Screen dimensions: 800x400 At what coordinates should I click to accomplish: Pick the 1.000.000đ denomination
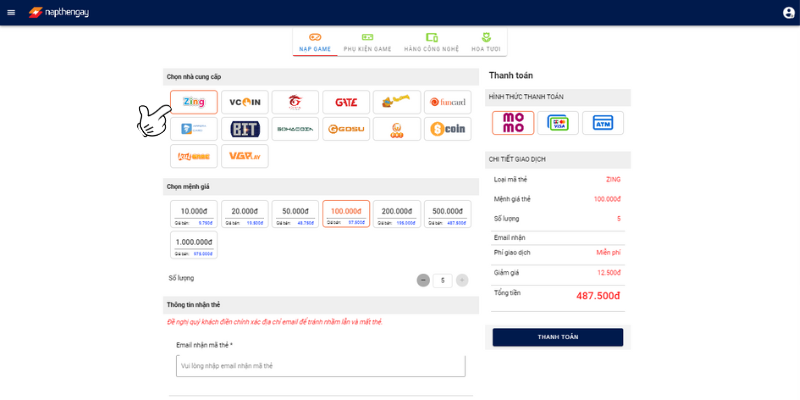click(x=194, y=245)
